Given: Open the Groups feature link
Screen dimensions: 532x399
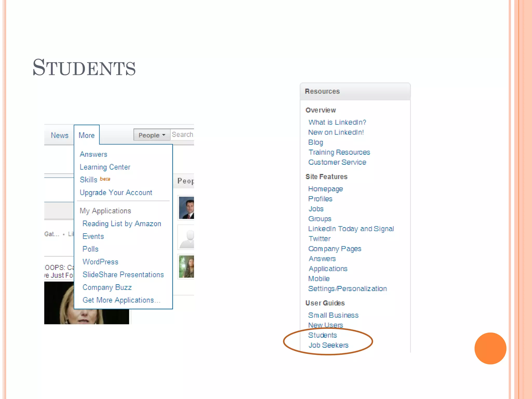Looking at the screenshot, I should [320, 219].
